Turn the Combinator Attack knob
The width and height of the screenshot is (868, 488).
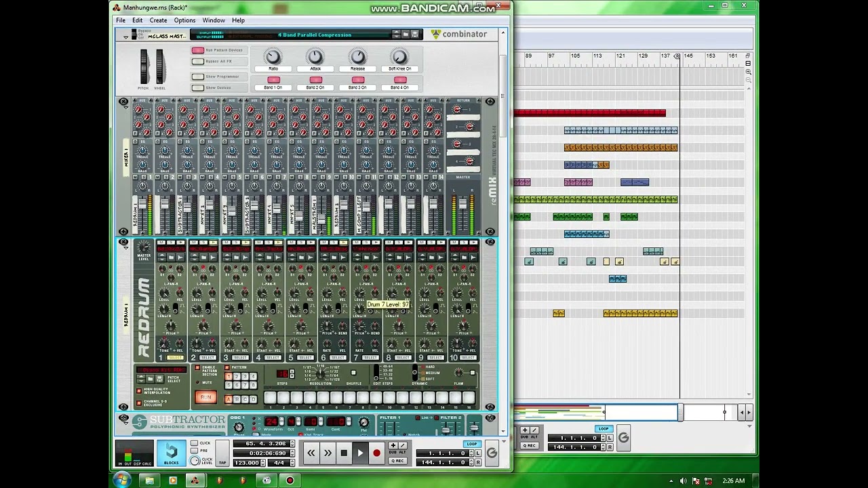(315, 57)
